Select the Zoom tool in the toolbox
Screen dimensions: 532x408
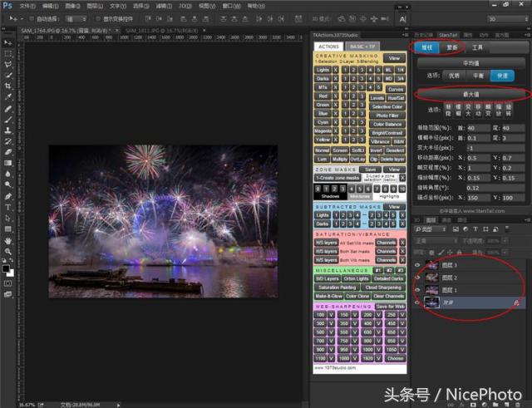point(7,252)
